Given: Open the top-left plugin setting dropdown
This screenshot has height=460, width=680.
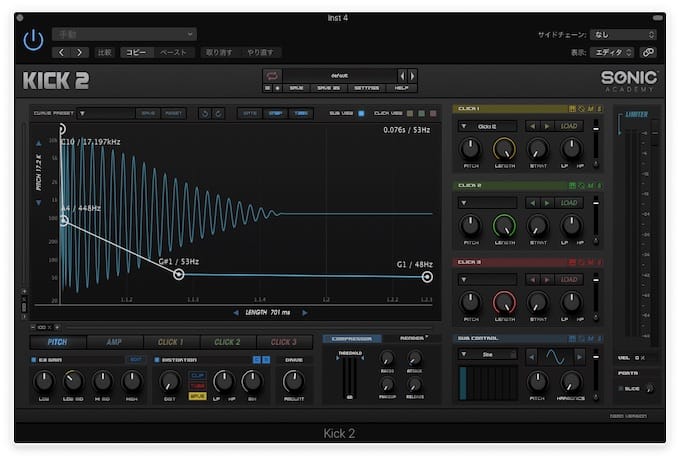Looking at the screenshot, I should click(x=124, y=34).
